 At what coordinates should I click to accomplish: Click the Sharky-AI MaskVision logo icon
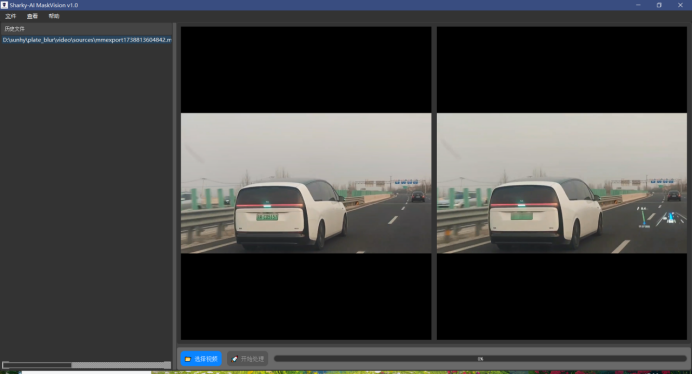pos(4,5)
